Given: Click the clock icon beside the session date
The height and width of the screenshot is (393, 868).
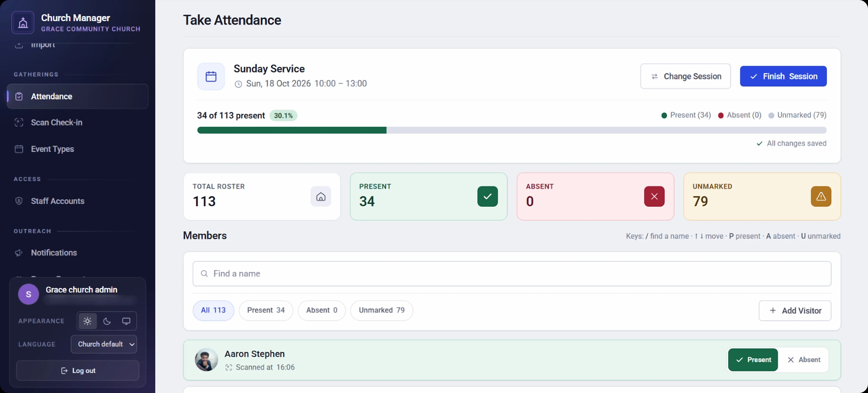Looking at the screenshot, I should click(x=238, y=84).
